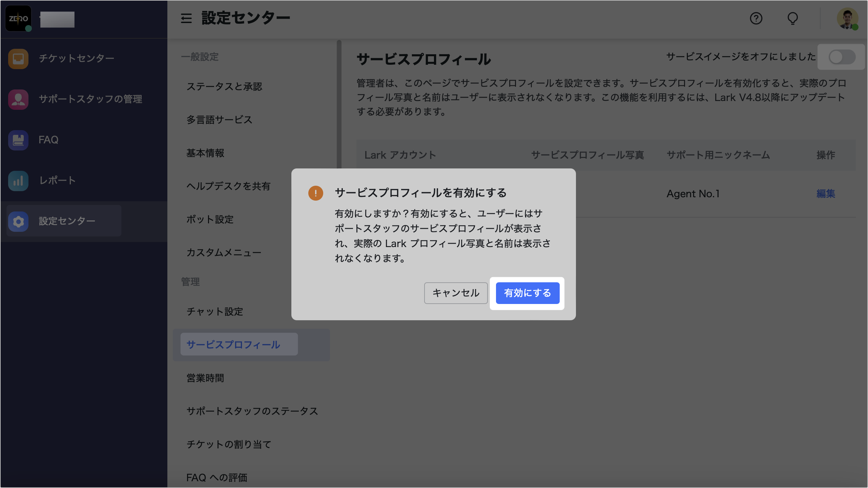The width and height of the screenshot is (868, 488).
Task: Toggle the サービスイメージ switch
Action: point(842,57)
